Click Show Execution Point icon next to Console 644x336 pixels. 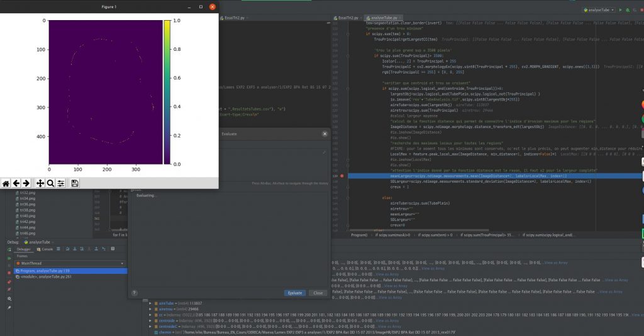pos(58,249)
